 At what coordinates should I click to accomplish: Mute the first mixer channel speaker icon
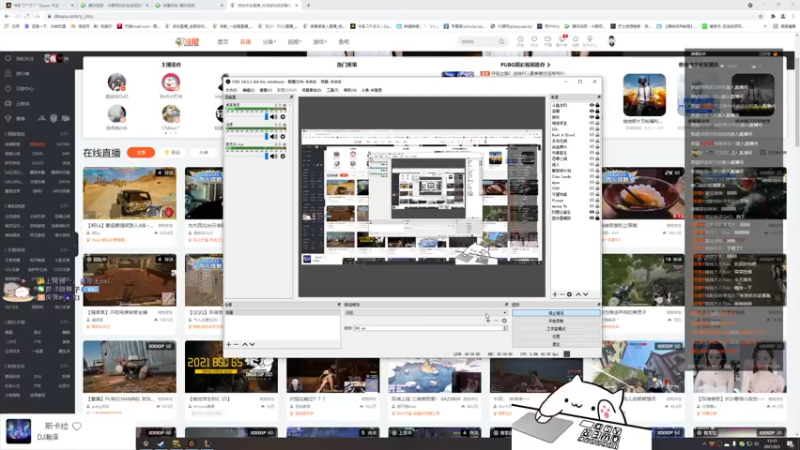[x=273, y=117]
